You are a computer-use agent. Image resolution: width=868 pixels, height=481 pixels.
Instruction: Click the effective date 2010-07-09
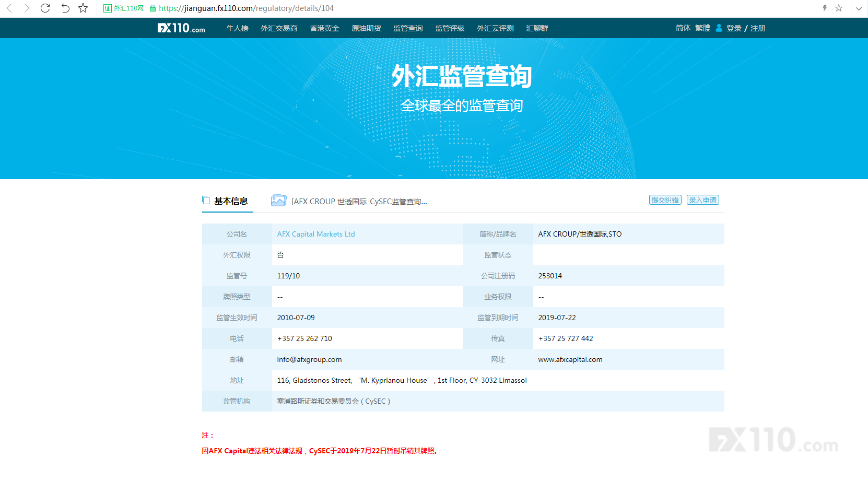296,318
